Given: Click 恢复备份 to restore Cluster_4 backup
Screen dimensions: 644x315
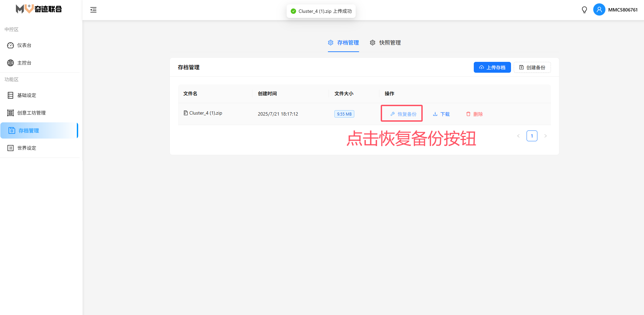Looking at the screenshot, I should coord(403,114).
